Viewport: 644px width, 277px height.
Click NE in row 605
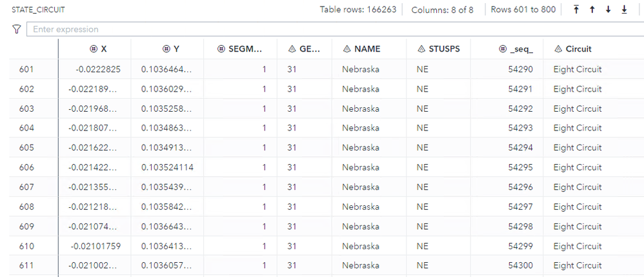click(x=422, y=148)
